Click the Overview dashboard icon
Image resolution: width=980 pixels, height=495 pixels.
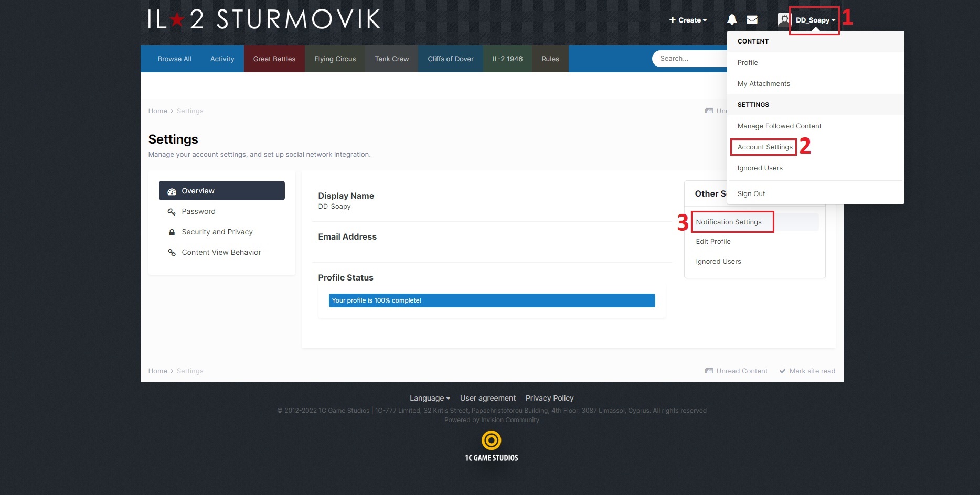172,191
